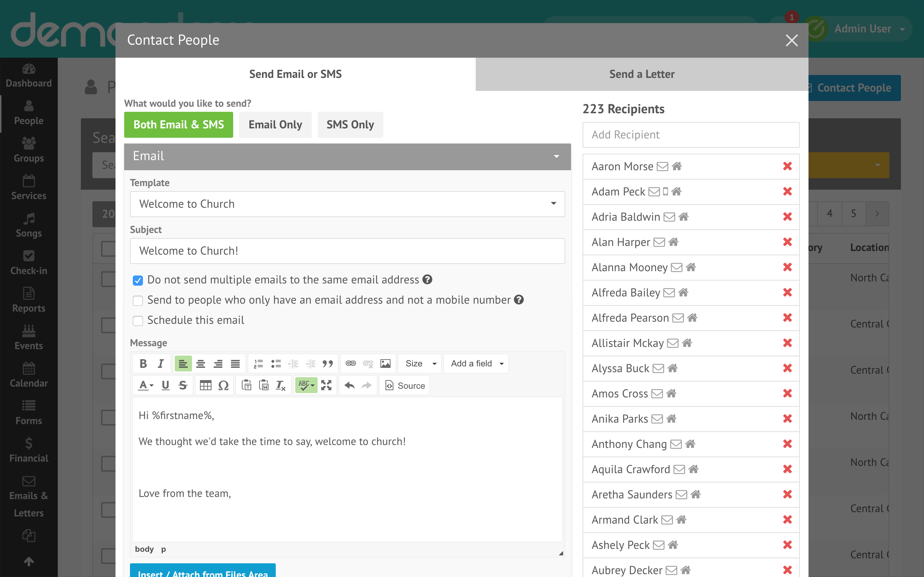924x577 pixels.
Task: Click the SMS Only button
Action: click(350, 125)
